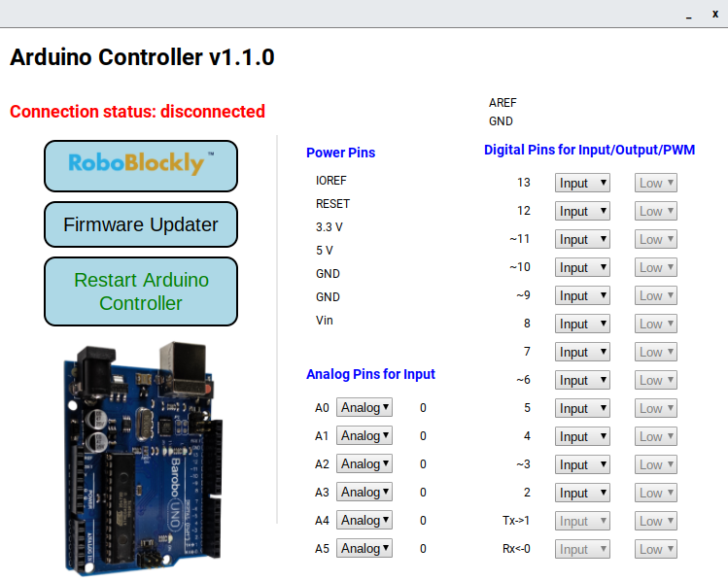Change pin 12 Input mode dropdown
This screenshot has height=581, width=728.
581,211
